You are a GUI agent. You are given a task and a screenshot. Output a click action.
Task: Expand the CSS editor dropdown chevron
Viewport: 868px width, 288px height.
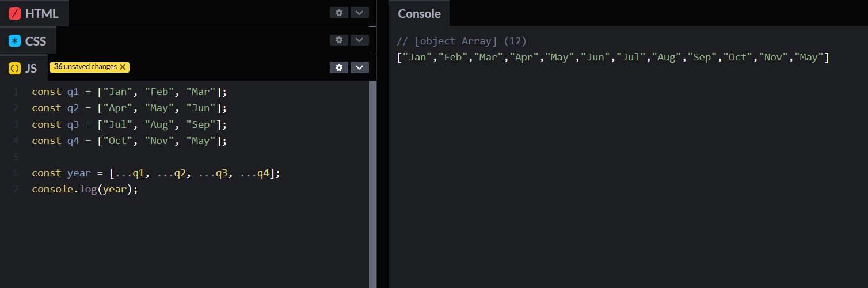(359, 40)
